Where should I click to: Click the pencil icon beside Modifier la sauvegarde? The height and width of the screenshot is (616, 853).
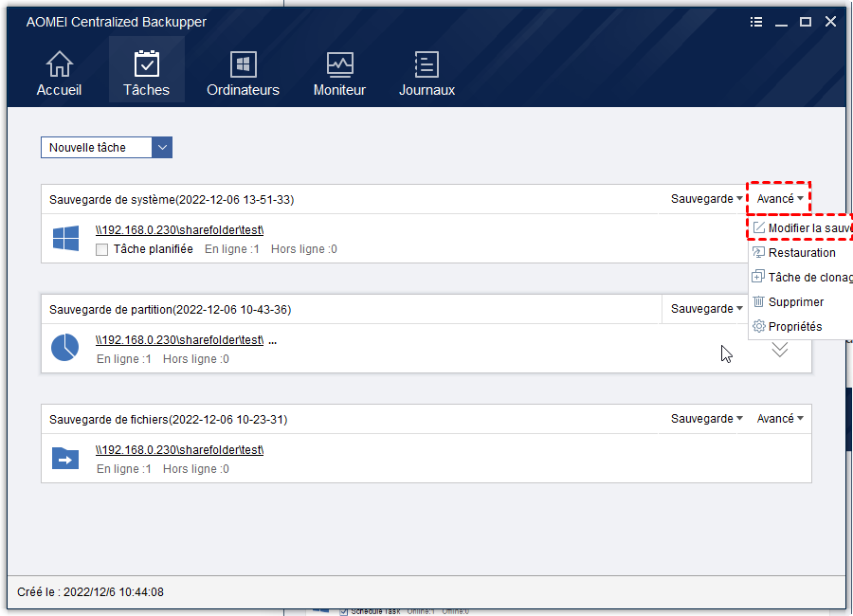pos(759,227)
